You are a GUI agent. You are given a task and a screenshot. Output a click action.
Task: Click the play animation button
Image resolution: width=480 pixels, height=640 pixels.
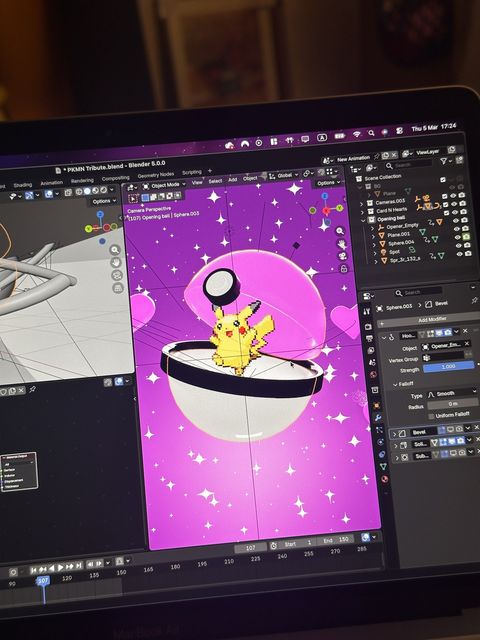pos(60,567)
